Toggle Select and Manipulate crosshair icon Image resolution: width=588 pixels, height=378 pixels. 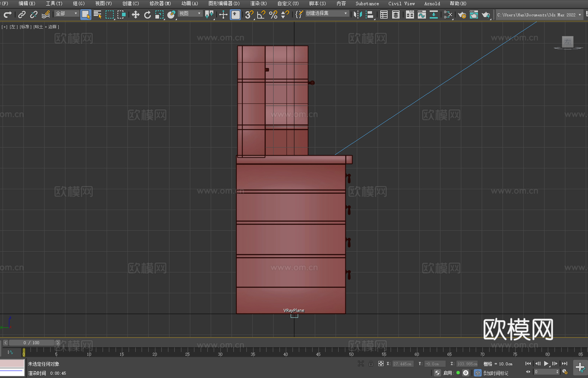[x=223, y=14]
